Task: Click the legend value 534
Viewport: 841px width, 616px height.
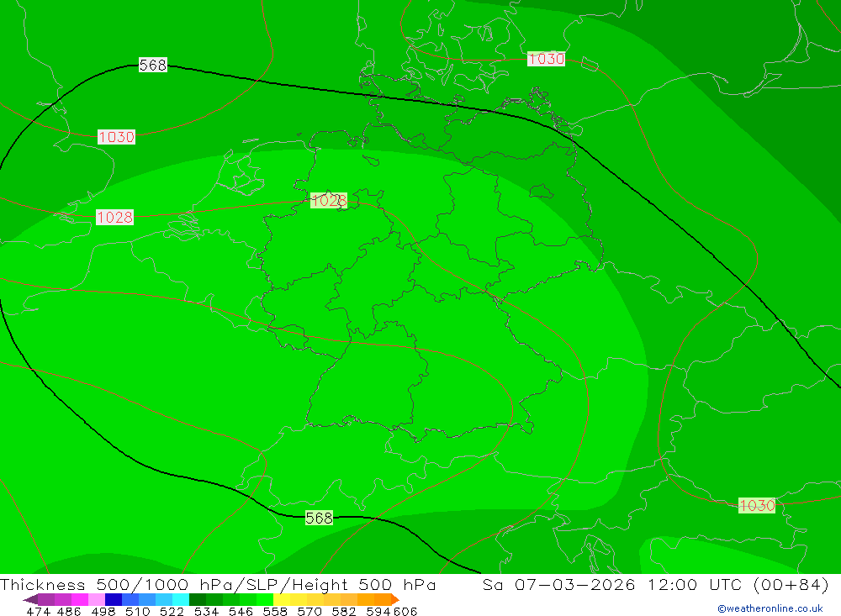Action: coord(206,611)
